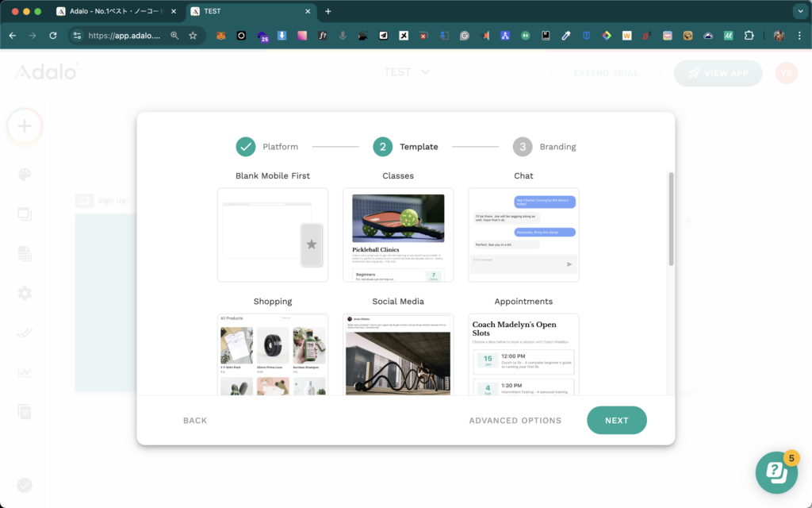
Task: Select the Template step
Action: click(405, 147)
